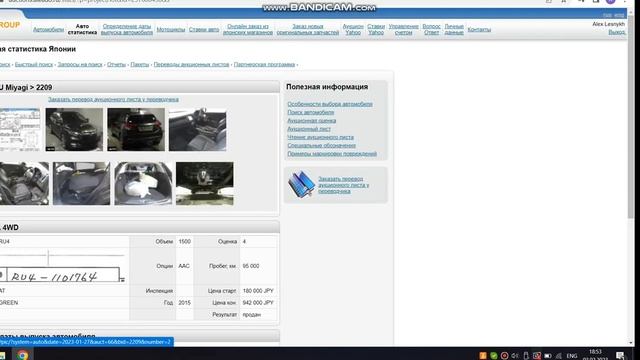This screenshot has width=640, height=360.
Task: Open Ставки авто page
Action: (204, 29)
